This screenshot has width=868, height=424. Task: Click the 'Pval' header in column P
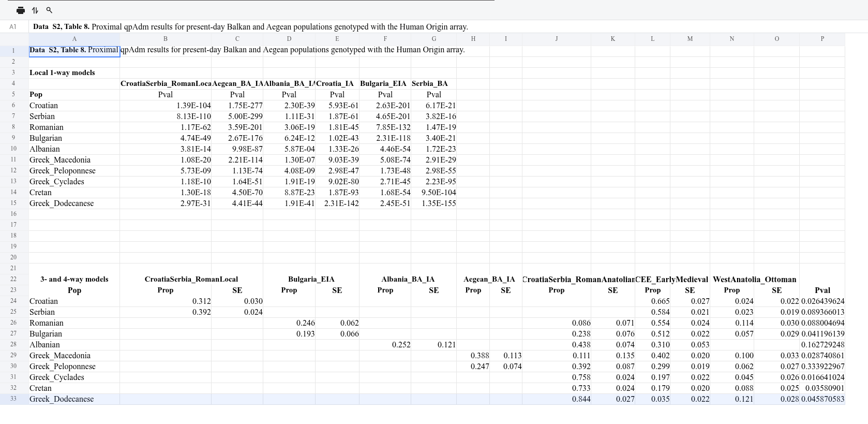pyautogui.click(x=822, y=290)
